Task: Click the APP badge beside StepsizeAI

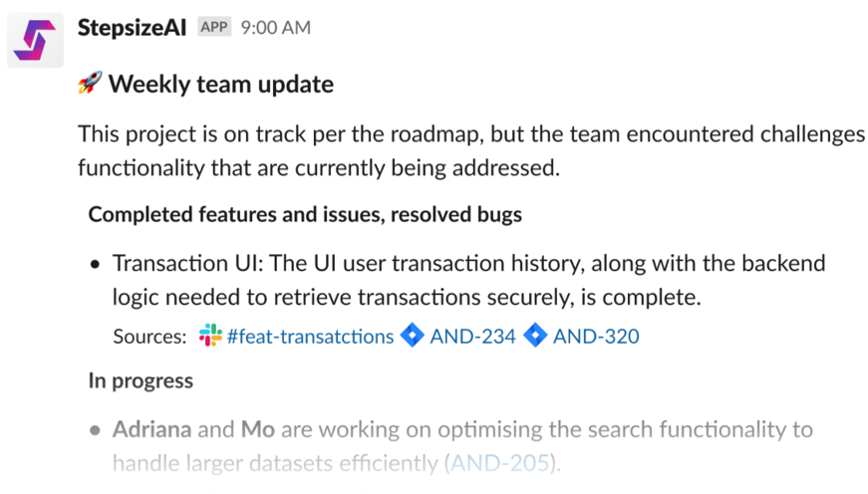Action: click(x=214, y=28)
